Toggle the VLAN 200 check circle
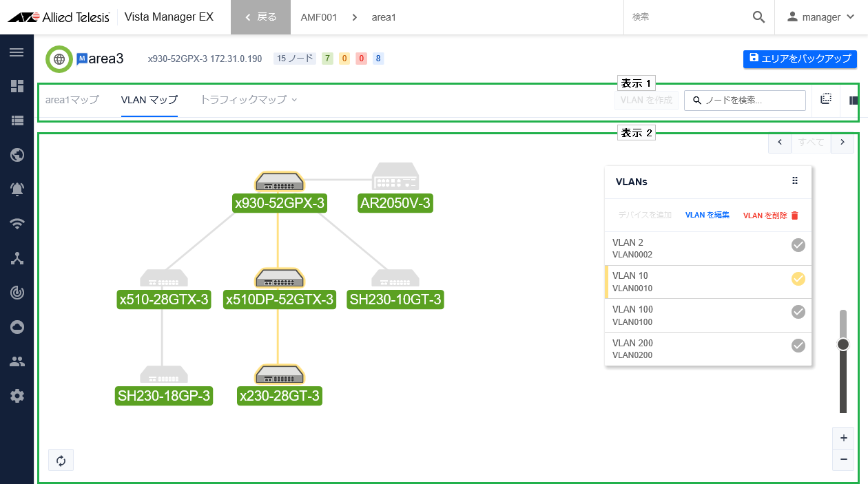The width and height of the screenshot is (868, 484). (798, 346)
